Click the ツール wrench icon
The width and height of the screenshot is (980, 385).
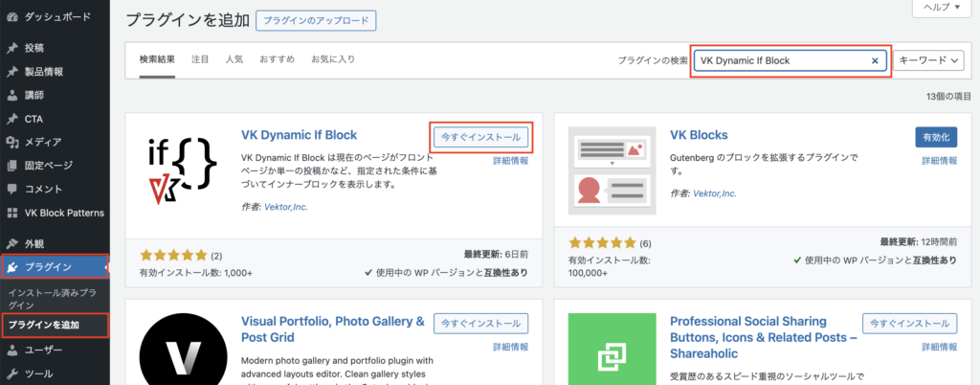(11, 374)
